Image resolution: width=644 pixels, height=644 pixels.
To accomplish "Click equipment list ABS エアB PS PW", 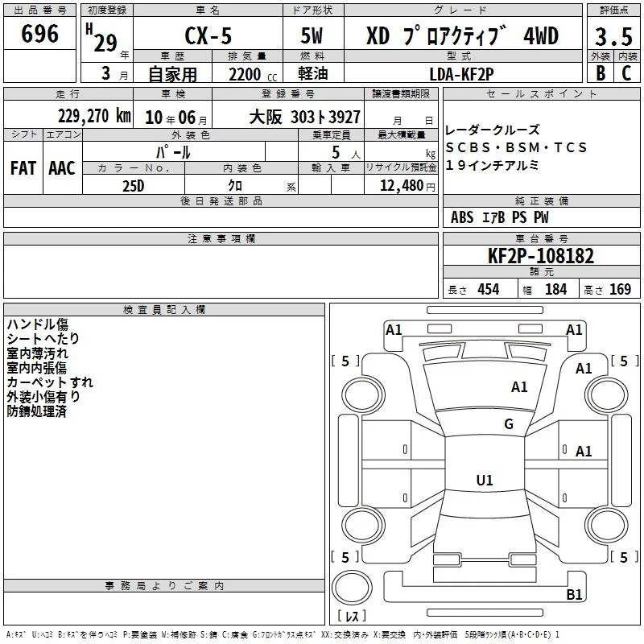I will coord(499,217).
